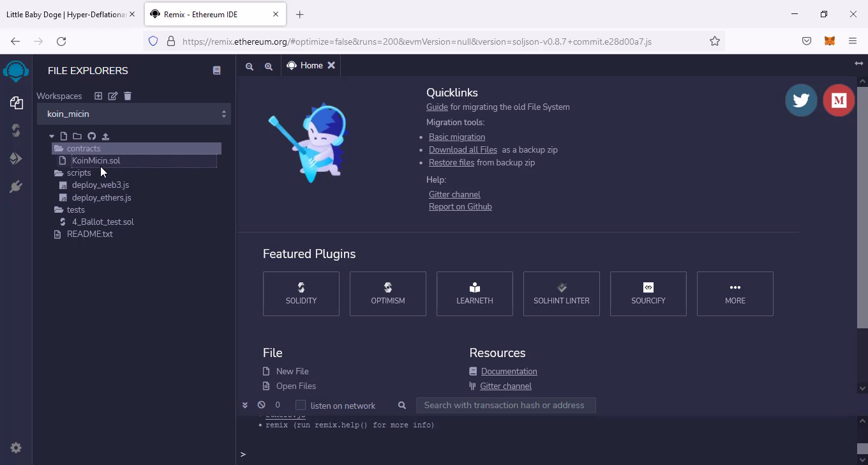
Task: Open Remix settings gear icon
Action: pyautogui.click(x=16, y=448)
